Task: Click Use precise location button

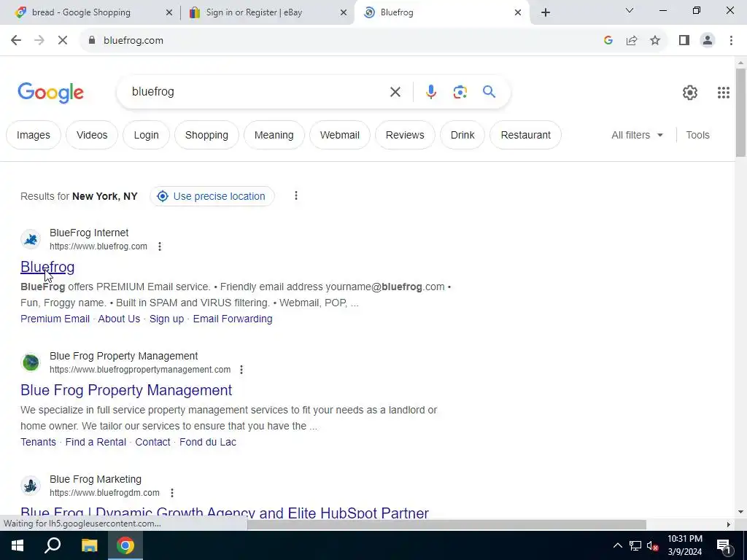Action: [212, 196]
